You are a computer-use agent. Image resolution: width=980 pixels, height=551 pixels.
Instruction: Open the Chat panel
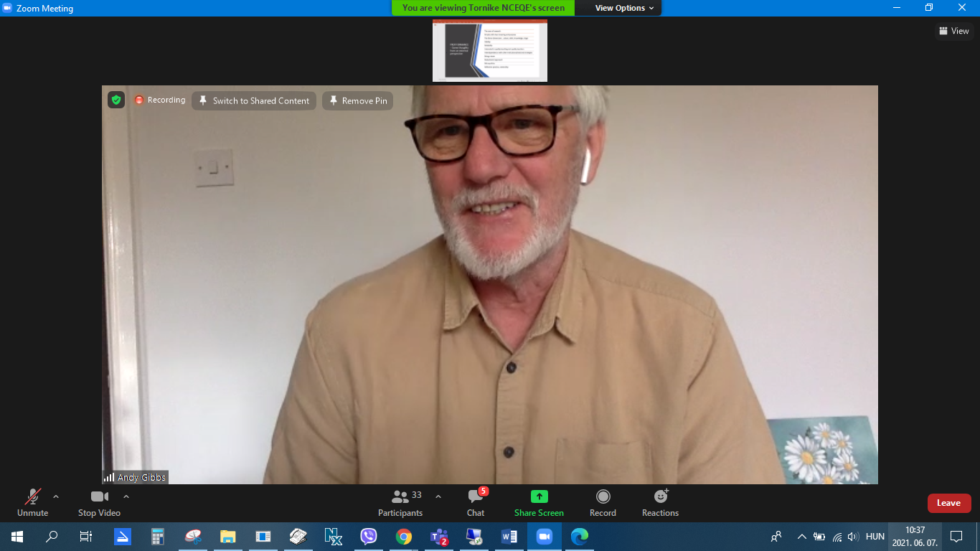475,502
